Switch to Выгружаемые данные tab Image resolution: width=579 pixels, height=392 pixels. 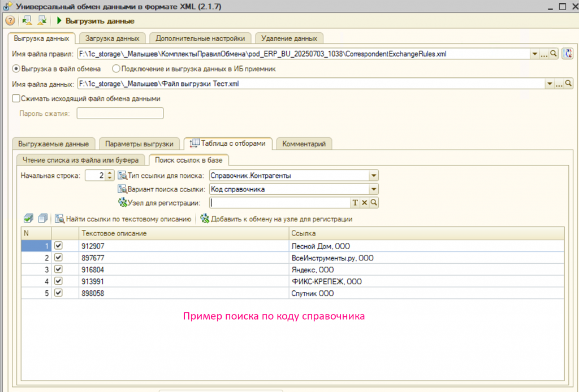54,144
